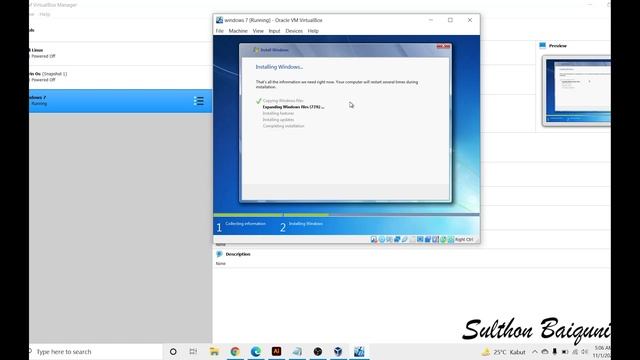Viewport: 640px width, 360px height.
Task: Click 'Installing Windows...' heading
Action: [279, 67]
